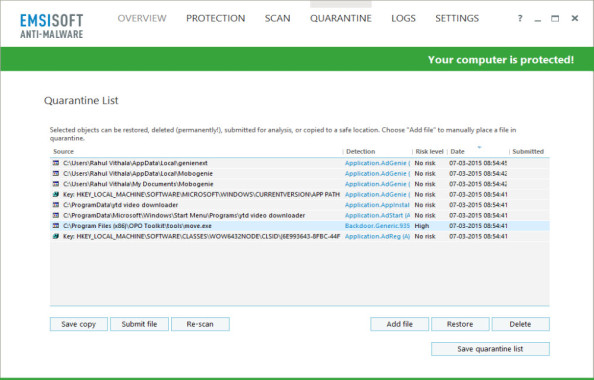The image size is (594, 380).
Task: Click the help question mark icon
Action: coord(520,18)
